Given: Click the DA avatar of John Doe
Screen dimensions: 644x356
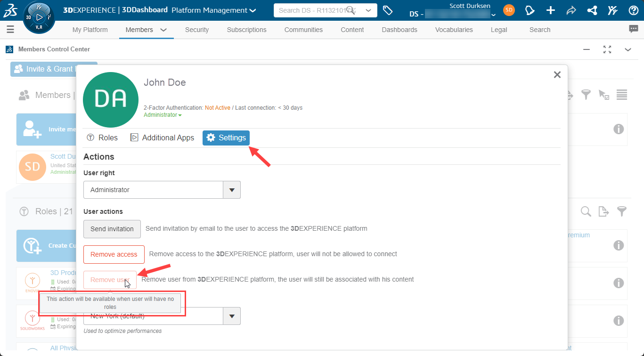Looking at the screenshot, I should [111, 100].
